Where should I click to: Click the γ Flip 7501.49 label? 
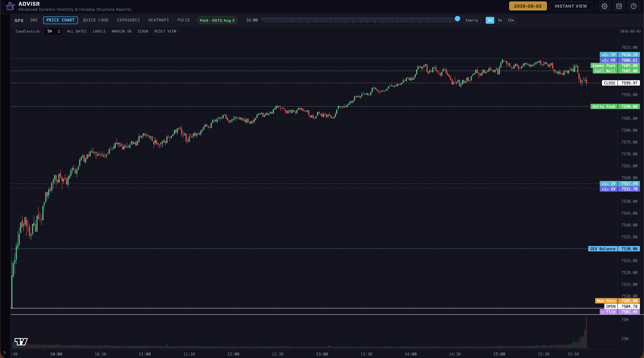[x=620, y=311]
